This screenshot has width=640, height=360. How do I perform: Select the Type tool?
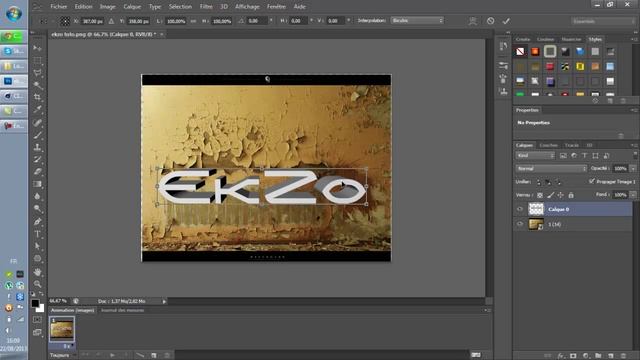38,234
